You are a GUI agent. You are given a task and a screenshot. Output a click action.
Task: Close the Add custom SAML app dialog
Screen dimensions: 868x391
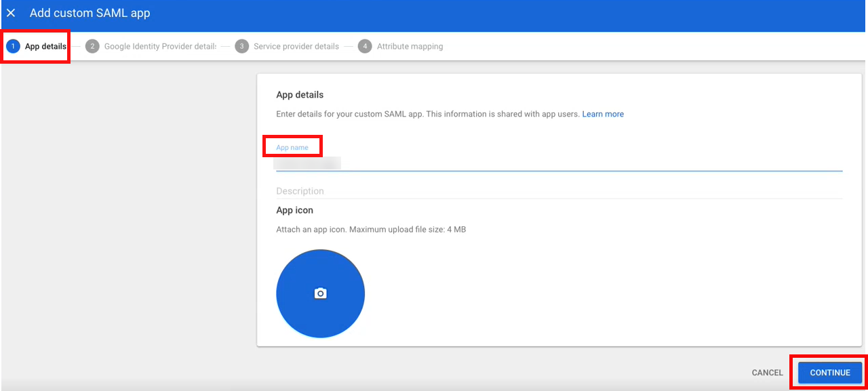coord(11,13)
